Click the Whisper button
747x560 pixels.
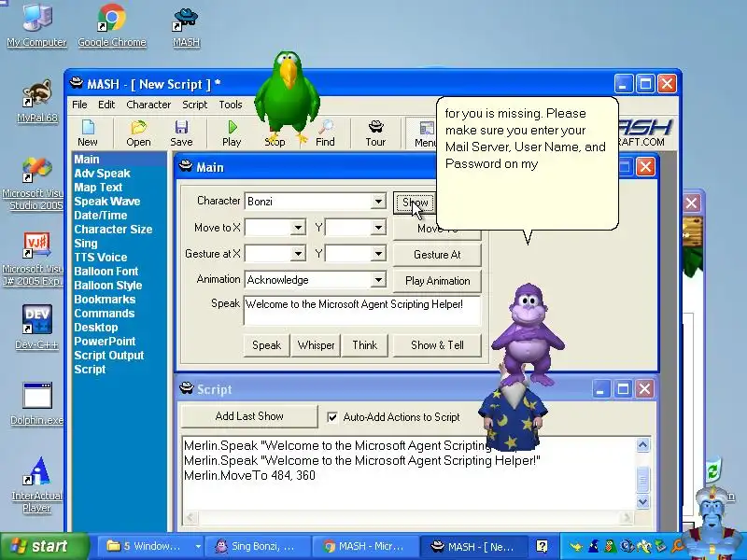coord(316,345)
